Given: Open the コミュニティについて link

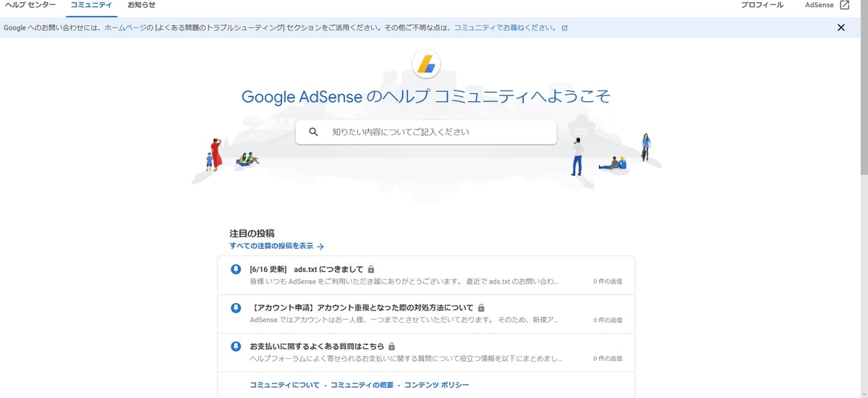Looking at the screenshot, I should 284,385.
